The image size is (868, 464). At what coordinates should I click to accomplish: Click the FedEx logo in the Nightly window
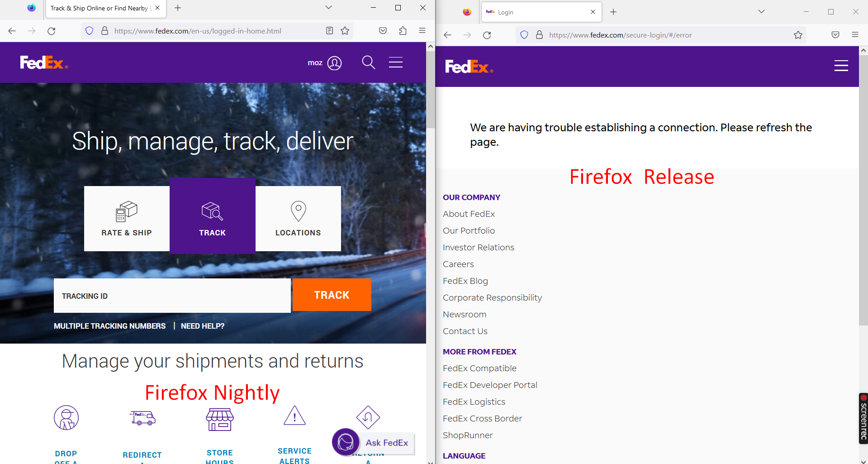[43, 62]
